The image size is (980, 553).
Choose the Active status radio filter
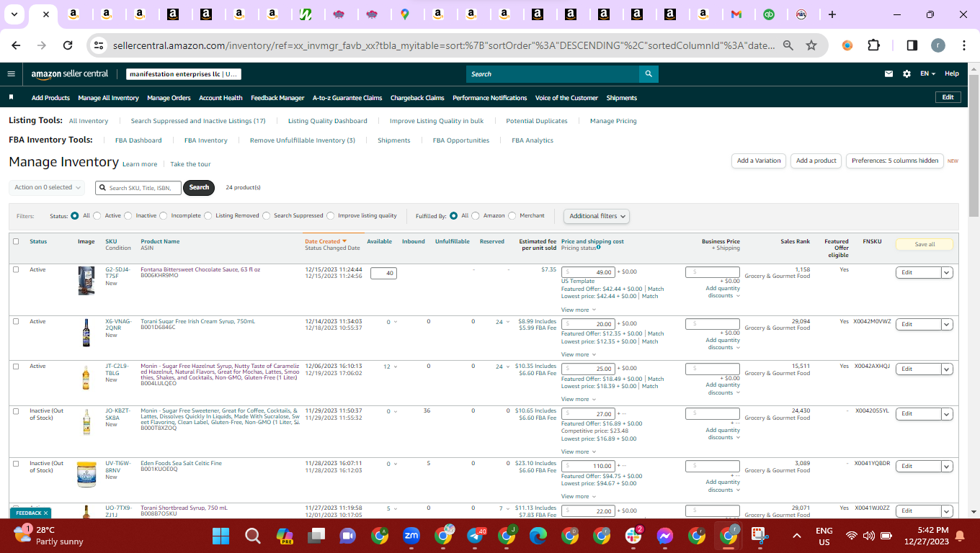(98, 215)
